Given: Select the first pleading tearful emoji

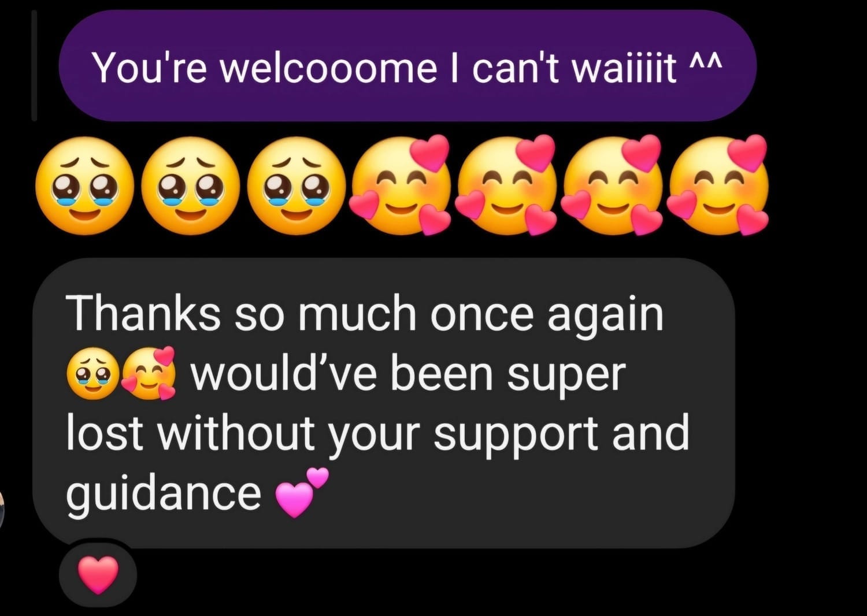Looking at the screenshot, I should pos(84,185).
